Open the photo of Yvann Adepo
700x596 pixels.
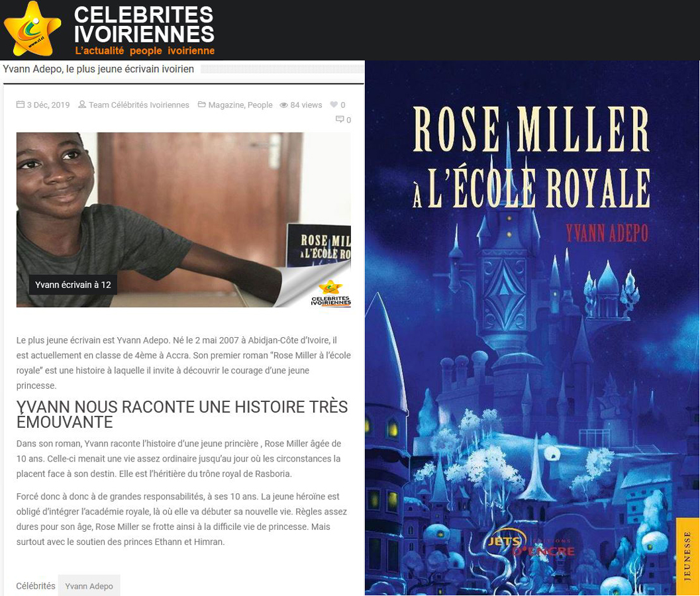183,220
